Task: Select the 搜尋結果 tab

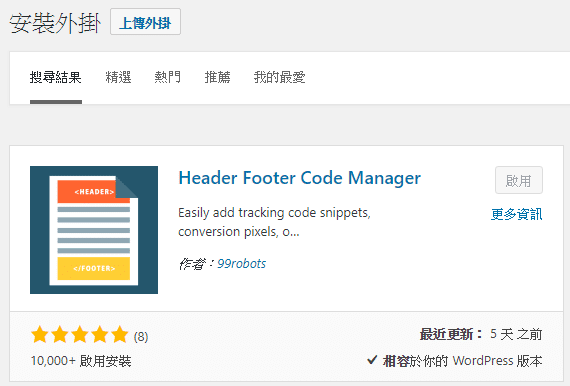Action: [x=56, y=77]
